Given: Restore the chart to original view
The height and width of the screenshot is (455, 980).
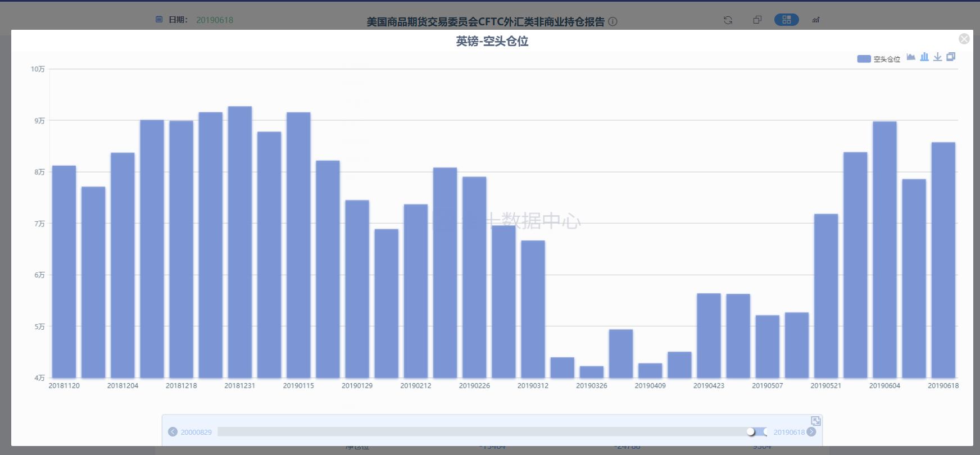Looking at the screenshot, I should 951,57.
